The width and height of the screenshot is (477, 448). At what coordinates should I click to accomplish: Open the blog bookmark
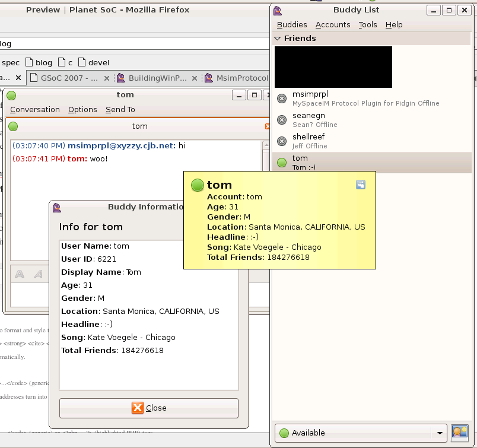pyautogui.click(x=39, y=63)
